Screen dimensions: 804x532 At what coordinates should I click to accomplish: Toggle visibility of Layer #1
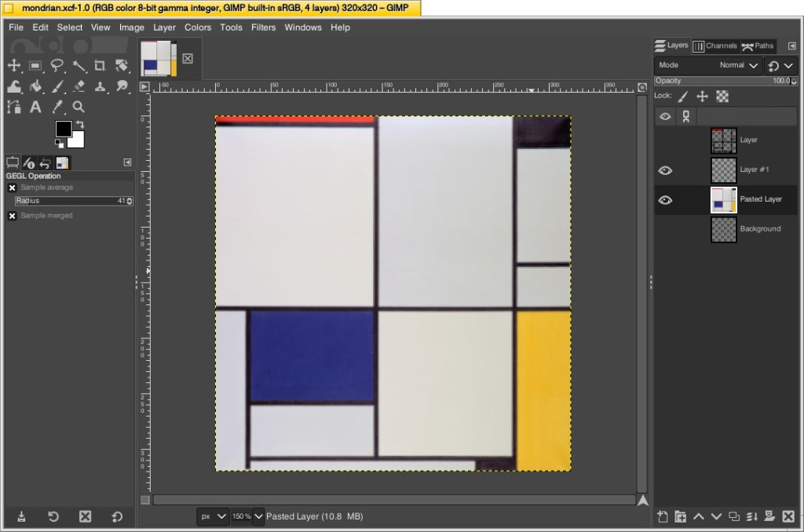click(x=665, y=170)
